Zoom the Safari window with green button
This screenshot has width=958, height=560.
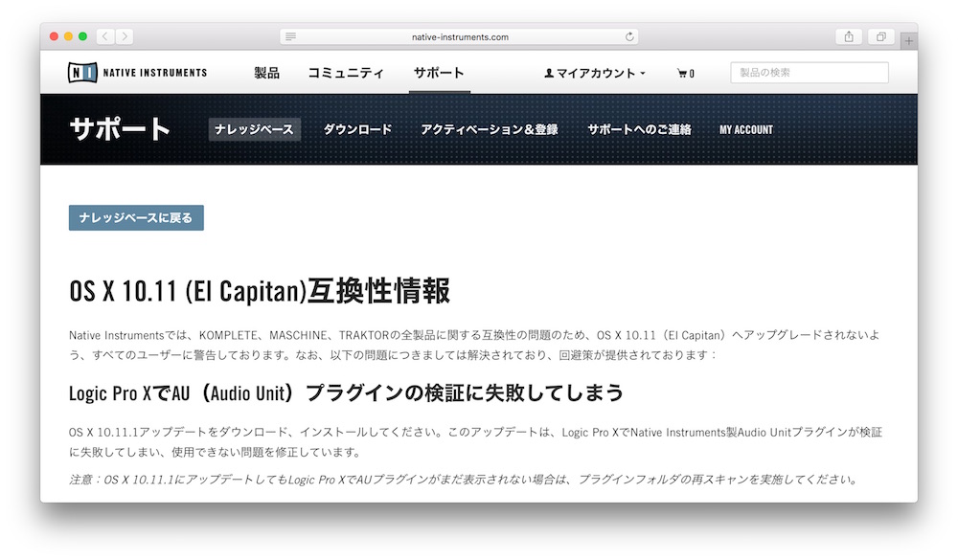[x=82, y=36]
